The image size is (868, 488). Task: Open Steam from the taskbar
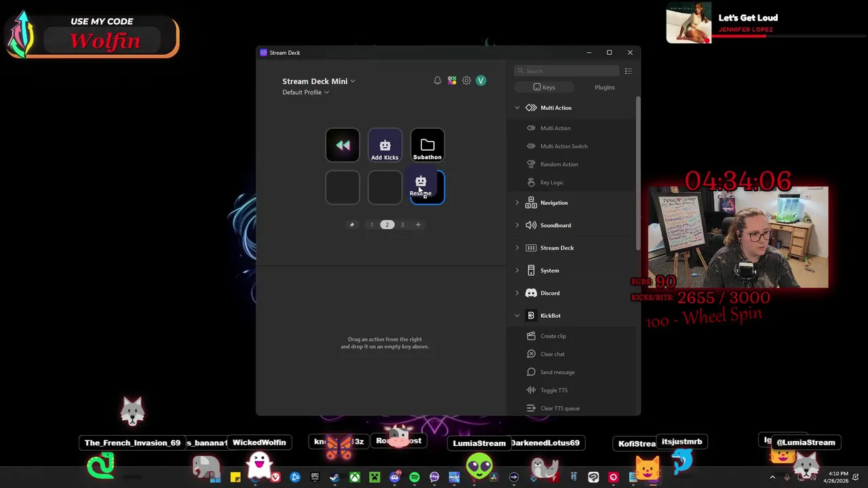point(334,477)
